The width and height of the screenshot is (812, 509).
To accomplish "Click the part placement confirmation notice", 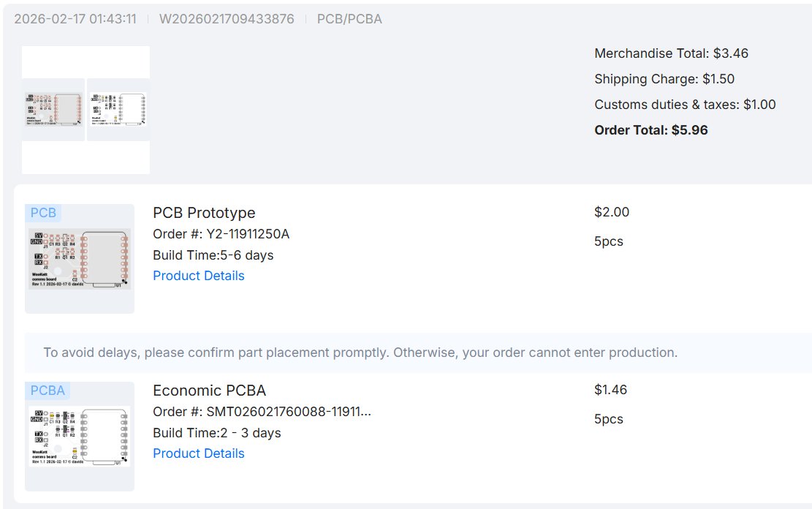I will 360,352.
